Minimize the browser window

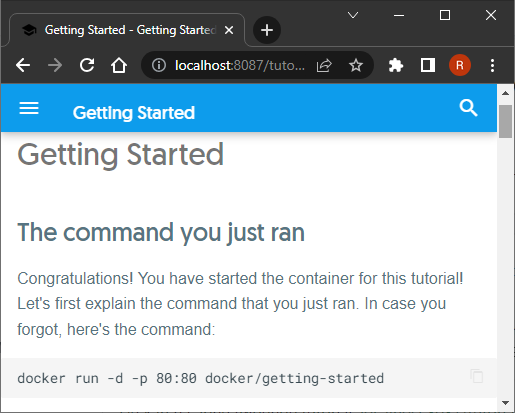[x=399, y=15]
